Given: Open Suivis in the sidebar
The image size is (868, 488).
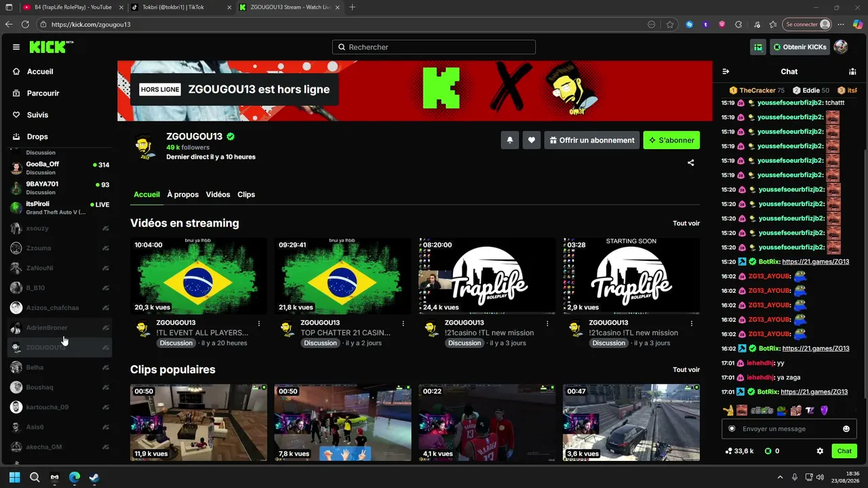Looking at the screenshot, I should point(37,115).
